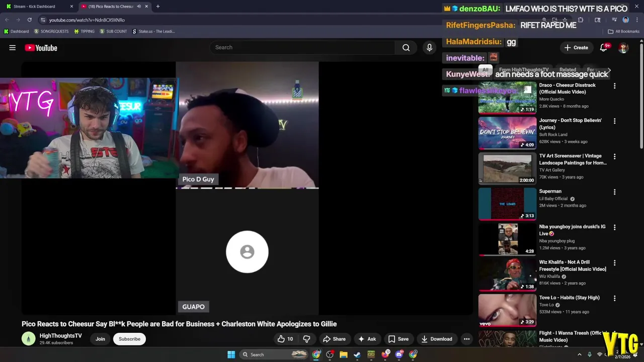Open the TIPPING bookmark
Screen dimensions: 644x362
(84, 31)
